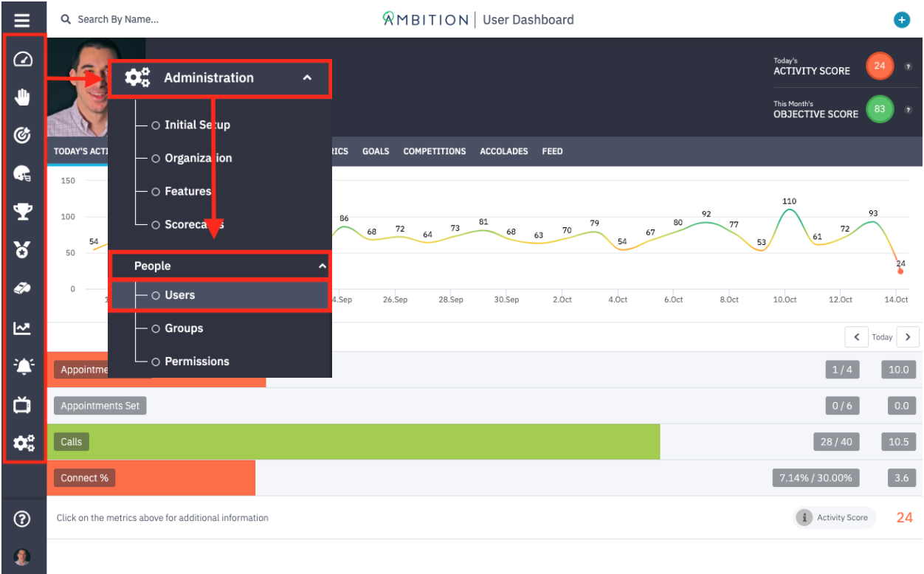Select the Appointments Set metric label
This screenshot has height=574, width=924.
click(x=100, y=406)
